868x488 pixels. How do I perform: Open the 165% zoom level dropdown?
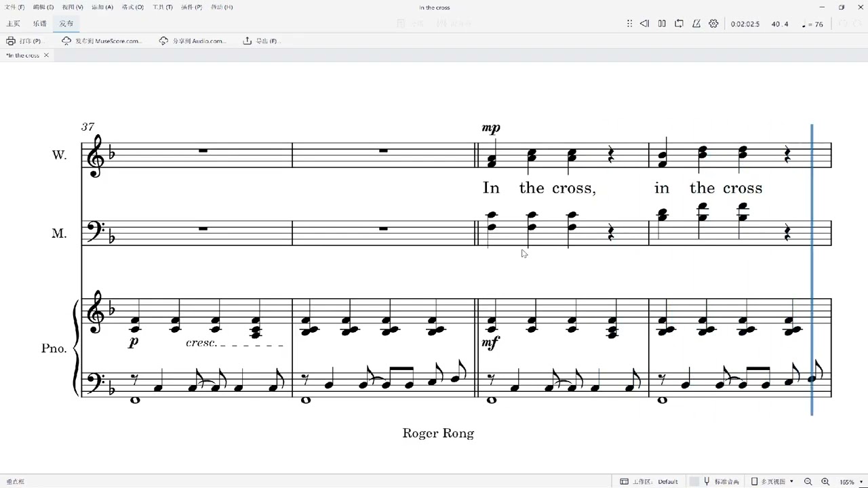[850, 482]
